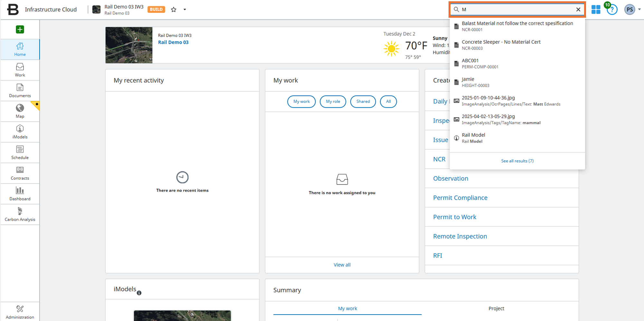Select the Schedule icon in the sidebar
This screenshot has width=644, height=321.
(x=20, y=152)
